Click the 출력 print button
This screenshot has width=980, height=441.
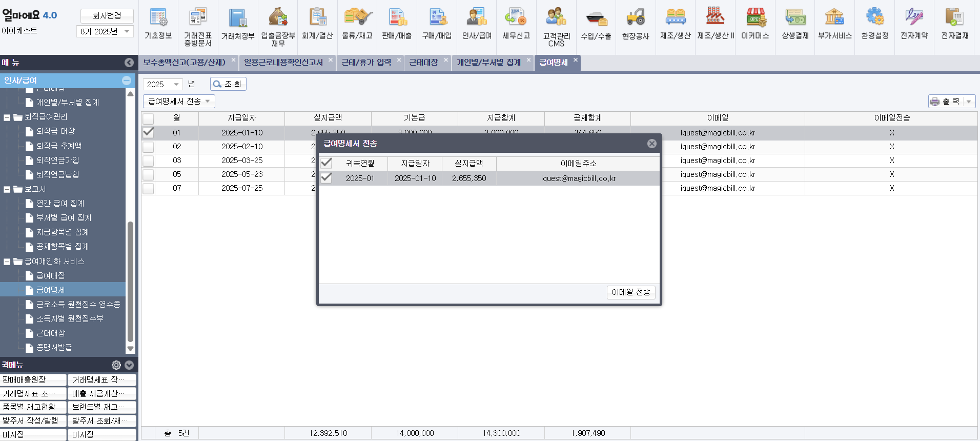(946, 102)
